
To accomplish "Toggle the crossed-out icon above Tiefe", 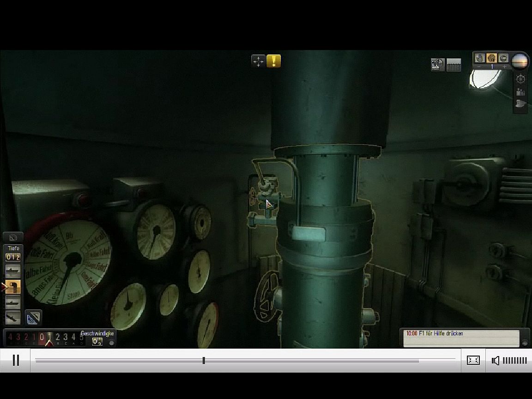I will point(13,237).
